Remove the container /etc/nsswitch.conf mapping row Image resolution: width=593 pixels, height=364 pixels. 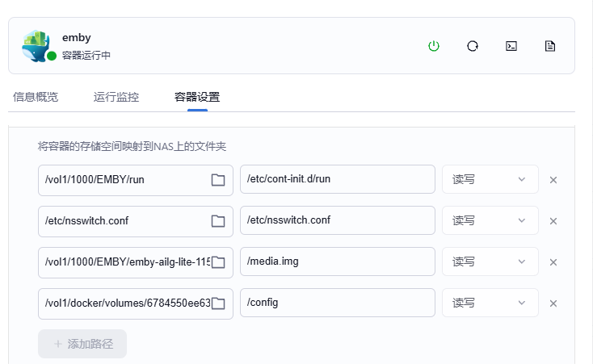(553, 221)
